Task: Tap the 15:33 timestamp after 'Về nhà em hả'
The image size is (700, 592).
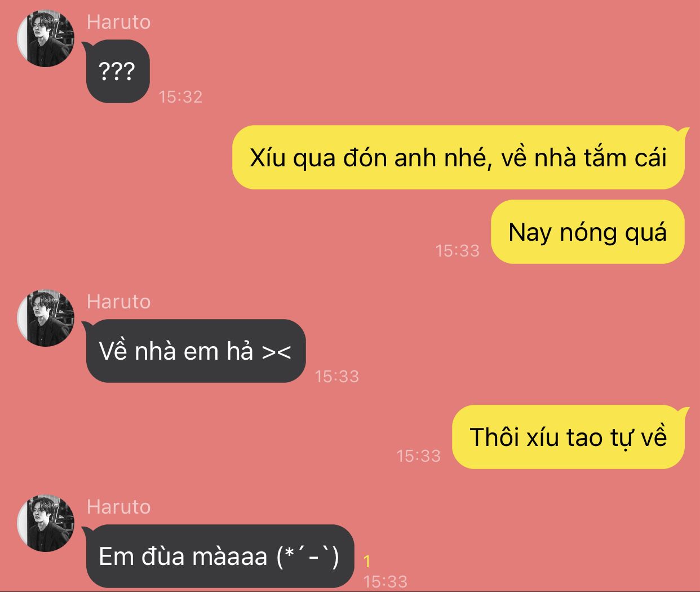Action: [337, 376]
